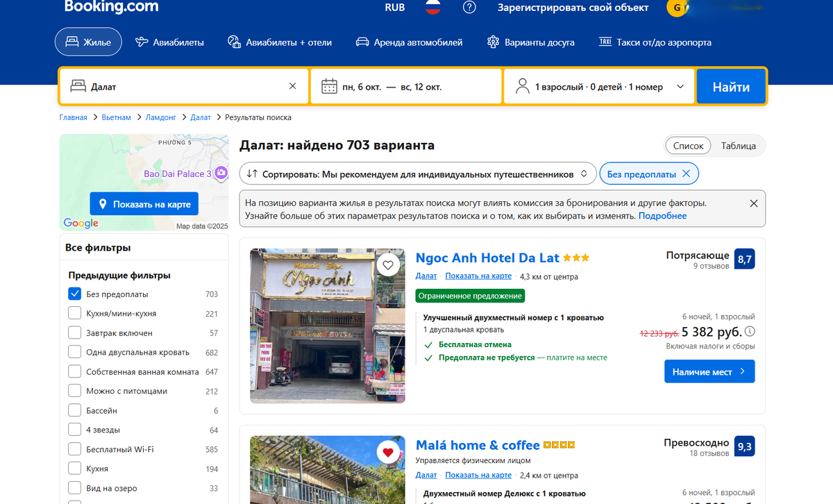The image size is (833, 504).
Task: Switch results to Таблица view
Action: click(739, 146)
